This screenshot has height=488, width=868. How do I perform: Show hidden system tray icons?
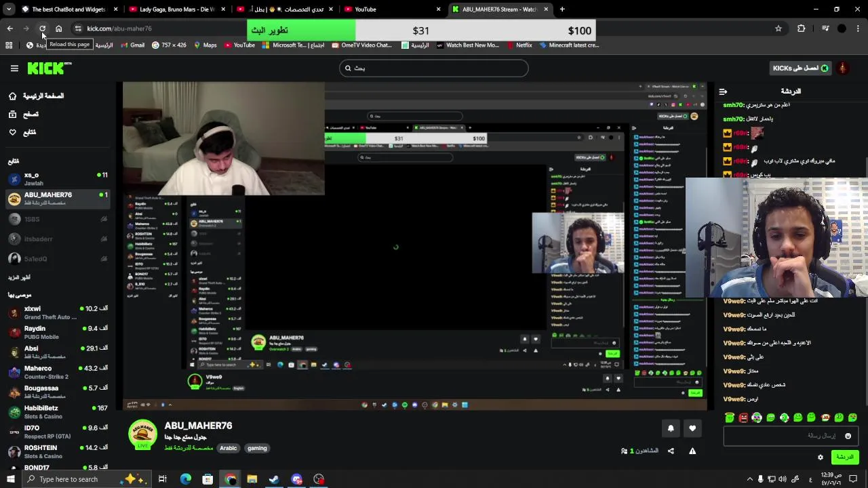point(750,479)
